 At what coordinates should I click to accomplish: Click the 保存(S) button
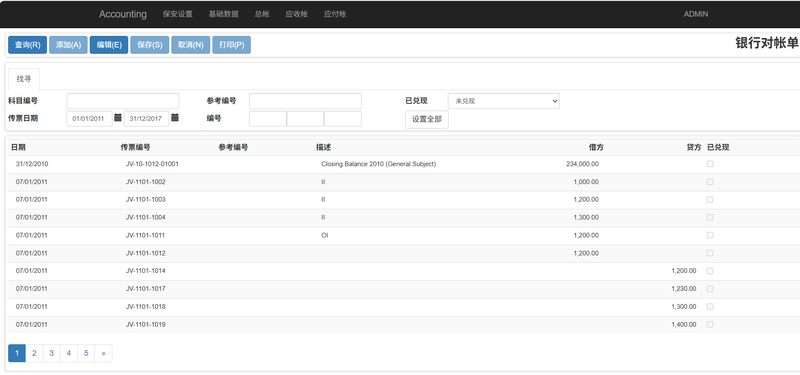150,45
